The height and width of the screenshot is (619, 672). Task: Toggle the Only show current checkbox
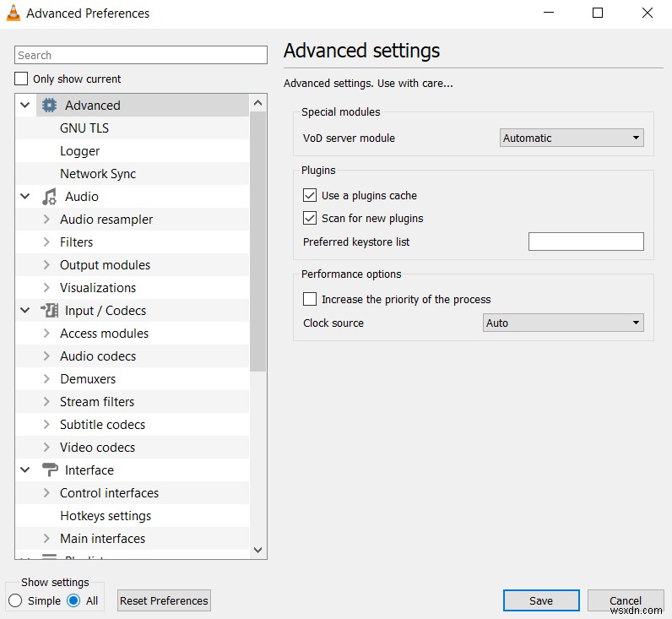click(21, 79)
